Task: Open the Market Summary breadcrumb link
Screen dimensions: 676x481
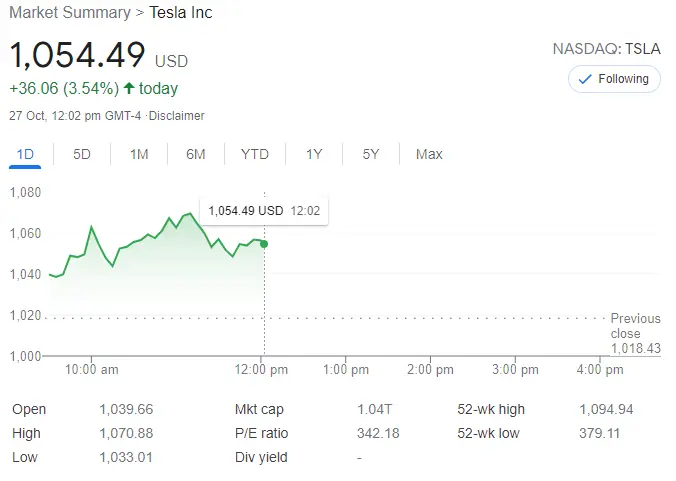Action: [x=69, y=13]
